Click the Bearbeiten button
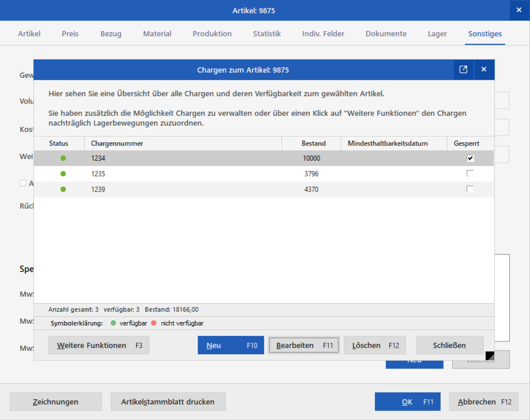530x420 pixels. click(304, 345)
